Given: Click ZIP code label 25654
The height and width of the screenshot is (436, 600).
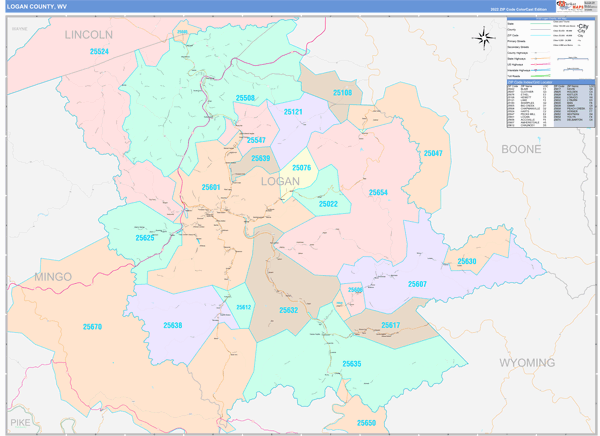Looking at the screenshot, I should point(378,192).
